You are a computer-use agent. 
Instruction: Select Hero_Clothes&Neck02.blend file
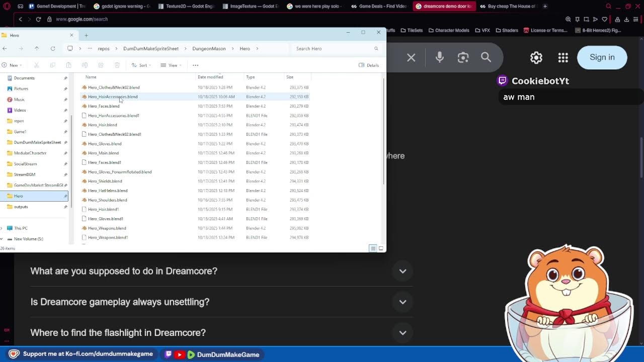pyautogui.click(x=114, y=87)
